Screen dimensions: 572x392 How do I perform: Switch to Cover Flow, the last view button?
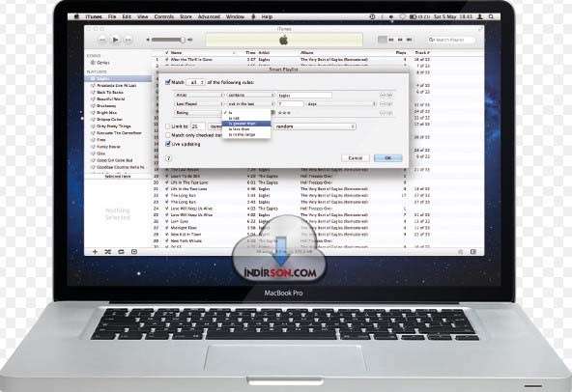[x=409, y=40]
